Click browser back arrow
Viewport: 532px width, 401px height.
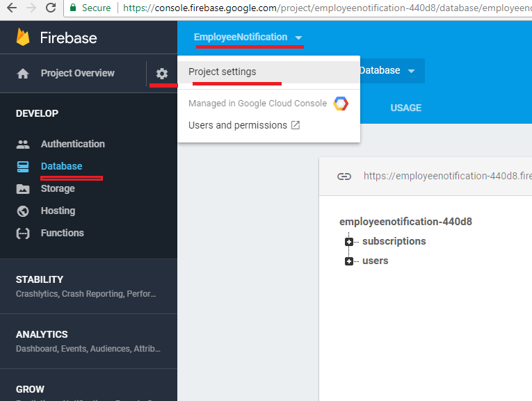click(x=12, y=8)
